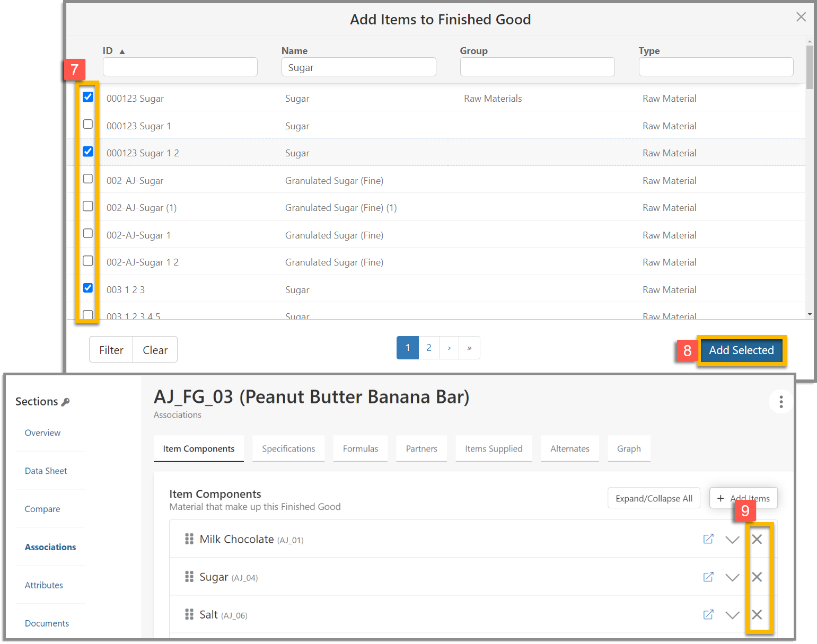Image resolution: width=817 pixels, height=644 pixels.
Task: Remove Salt AJ_06 from item components
Action: click(757, 614)
